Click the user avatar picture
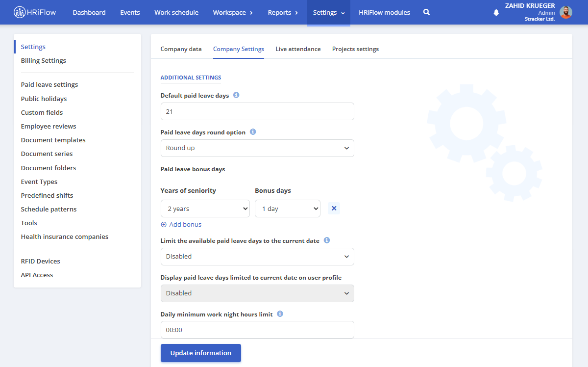The image size is (588, 367). 566,12
